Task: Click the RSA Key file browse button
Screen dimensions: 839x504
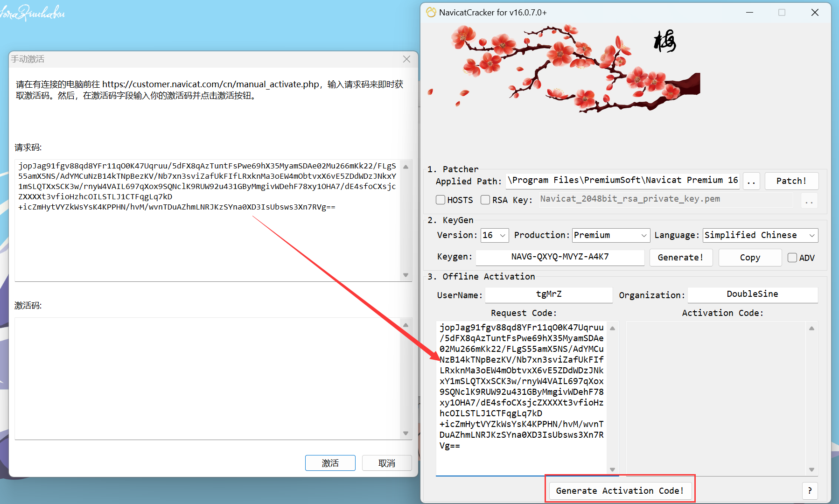Action: [x=809, y=200]
